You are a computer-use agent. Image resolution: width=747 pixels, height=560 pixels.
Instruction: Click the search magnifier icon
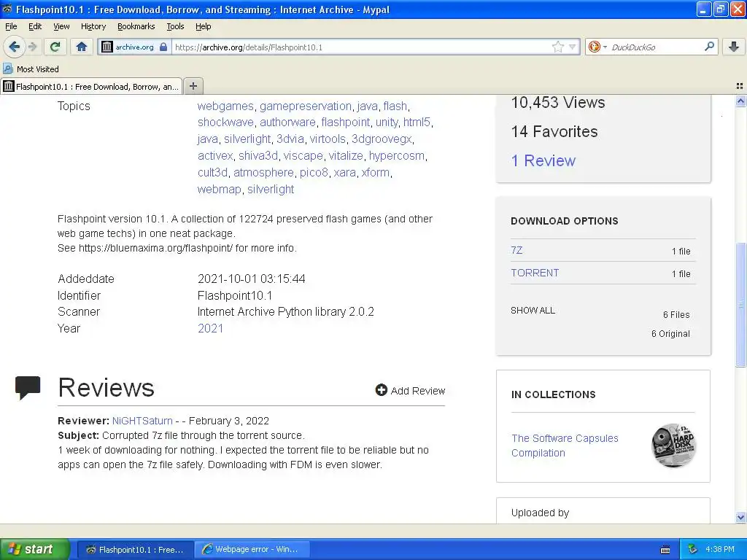click(709, 47)
